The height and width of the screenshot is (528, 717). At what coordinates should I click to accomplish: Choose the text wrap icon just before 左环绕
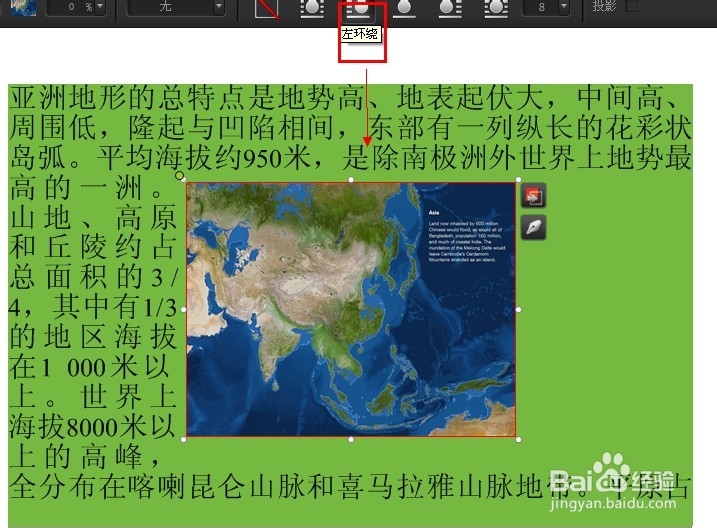[313, 8]
